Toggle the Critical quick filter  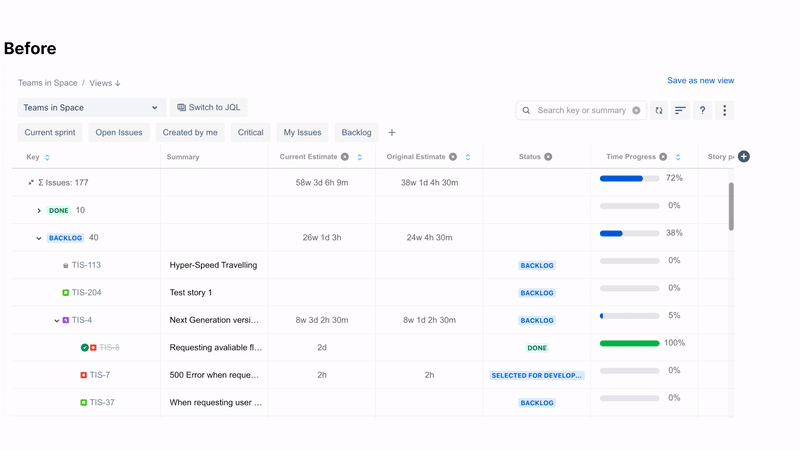click(251, 133)
